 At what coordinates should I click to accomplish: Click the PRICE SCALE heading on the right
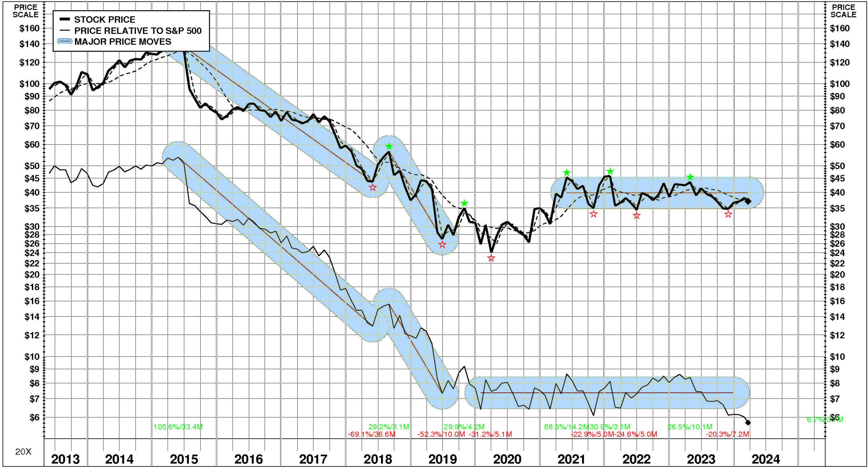[843, 11]
